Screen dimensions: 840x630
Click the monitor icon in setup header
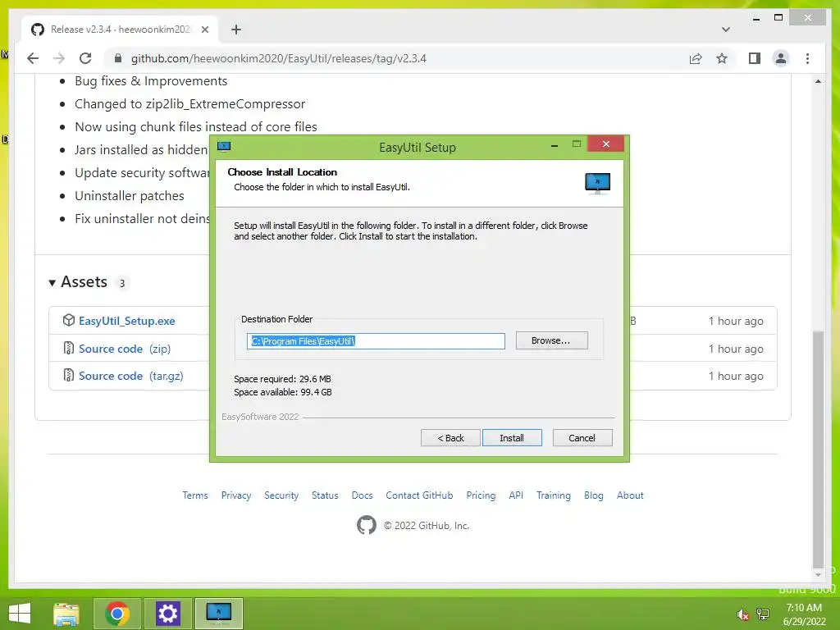pos(597,183)
